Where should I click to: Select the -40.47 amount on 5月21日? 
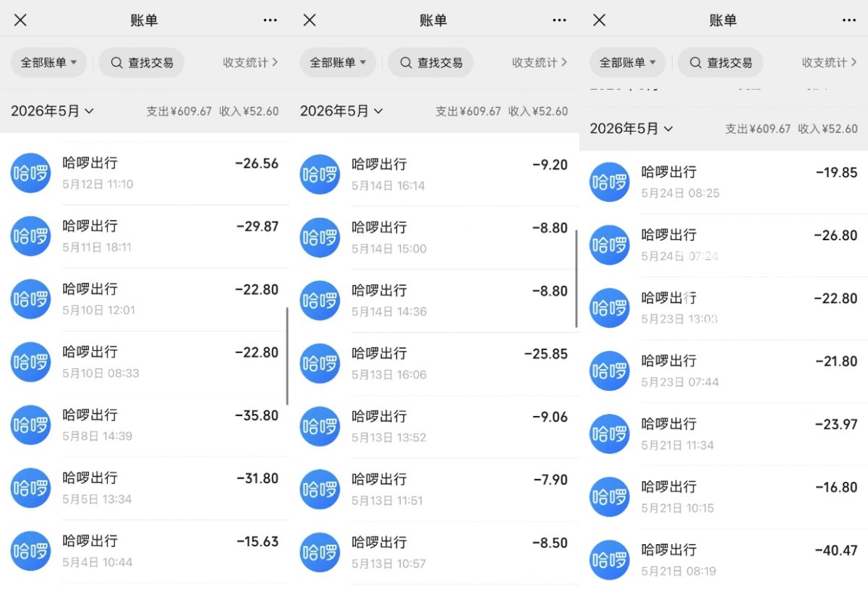(836, 550)
